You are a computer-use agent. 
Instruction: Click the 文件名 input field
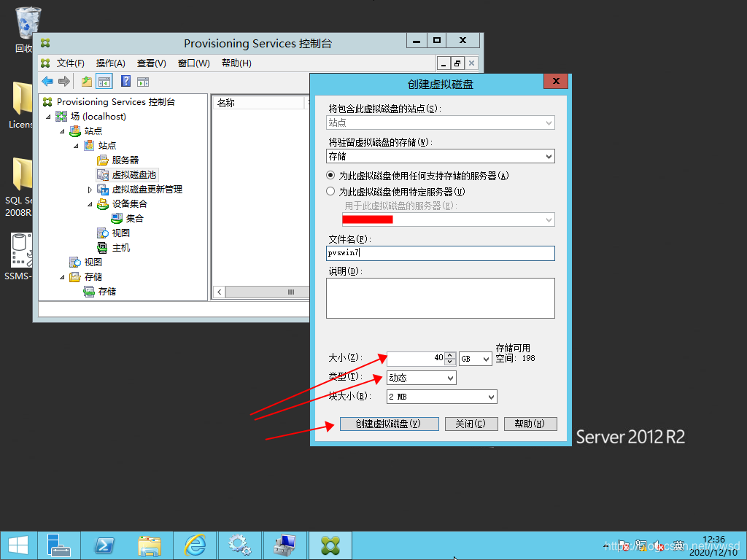point(440,253)
